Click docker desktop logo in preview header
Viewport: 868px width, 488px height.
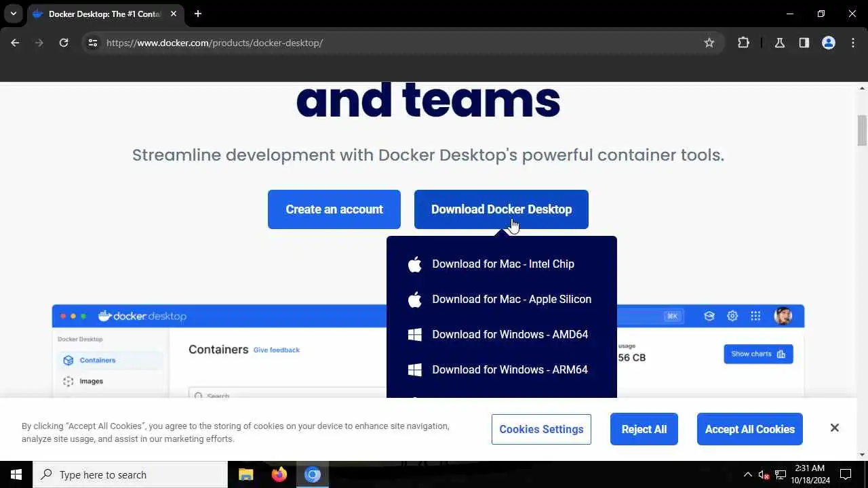click(142, 316)
